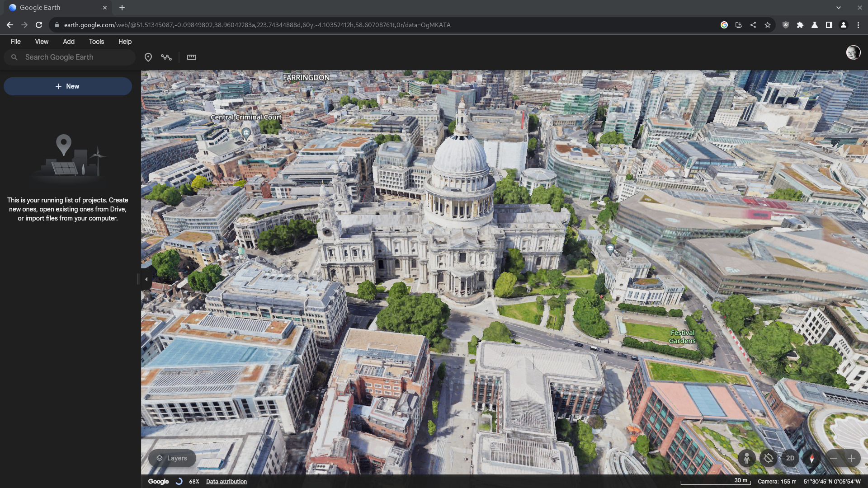This screenshot has height=488, width=868.
Task: Open the browser profile icon
Action: (x=844, y=25)
